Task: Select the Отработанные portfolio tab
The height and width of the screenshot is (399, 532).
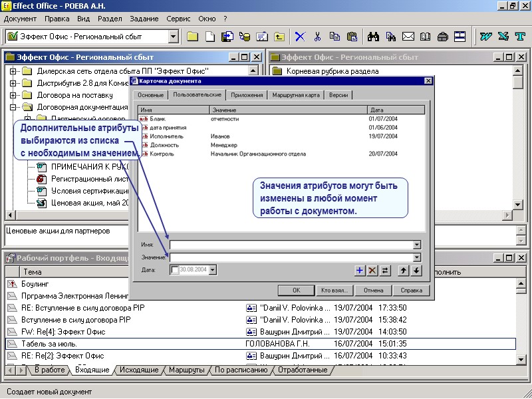Action: (x=303, y=370)
